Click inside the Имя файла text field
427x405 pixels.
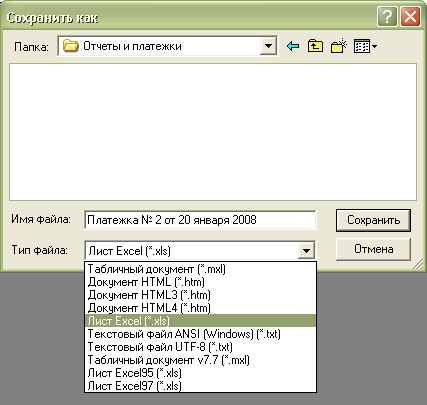200,220
